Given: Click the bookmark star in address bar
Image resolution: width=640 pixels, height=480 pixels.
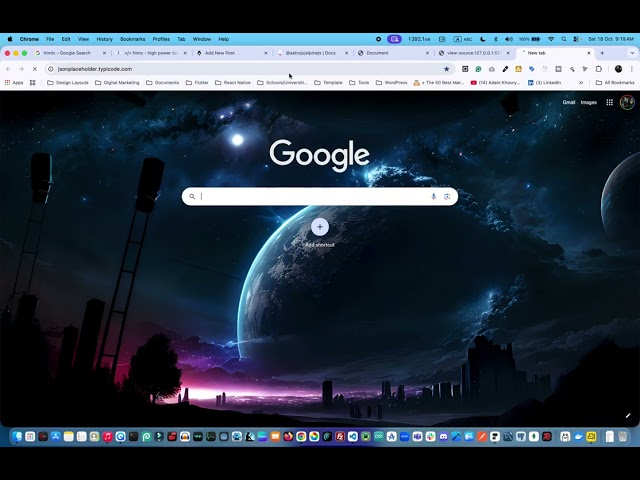Looking at the screenshot, I should click(x=447, y=69).
